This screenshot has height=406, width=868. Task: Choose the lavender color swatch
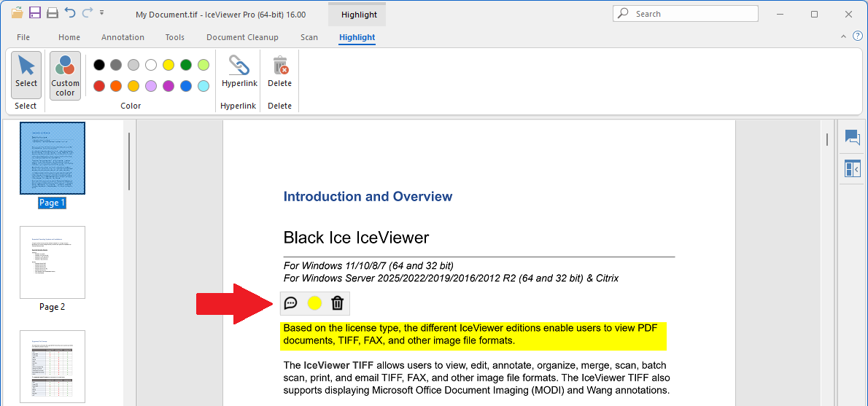[151, 86]
